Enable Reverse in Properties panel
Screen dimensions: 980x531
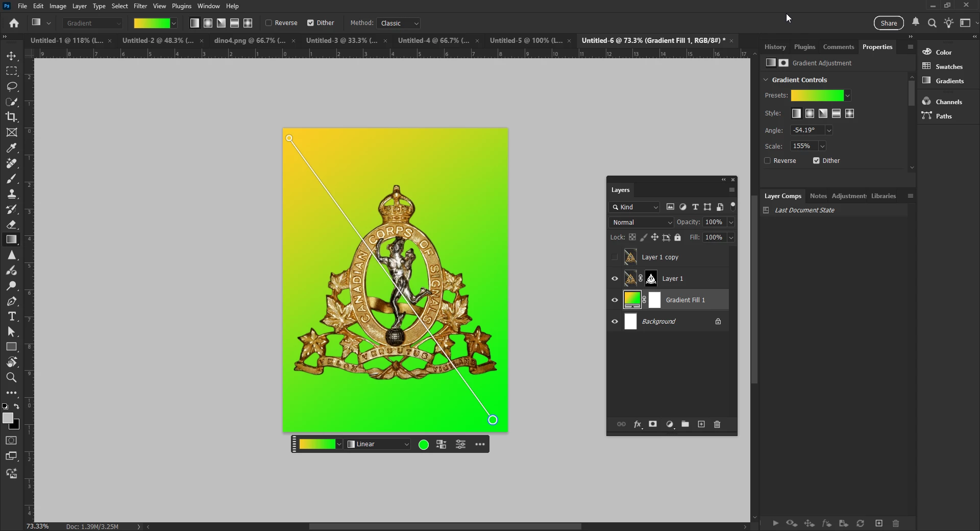(x=767, y=161)
